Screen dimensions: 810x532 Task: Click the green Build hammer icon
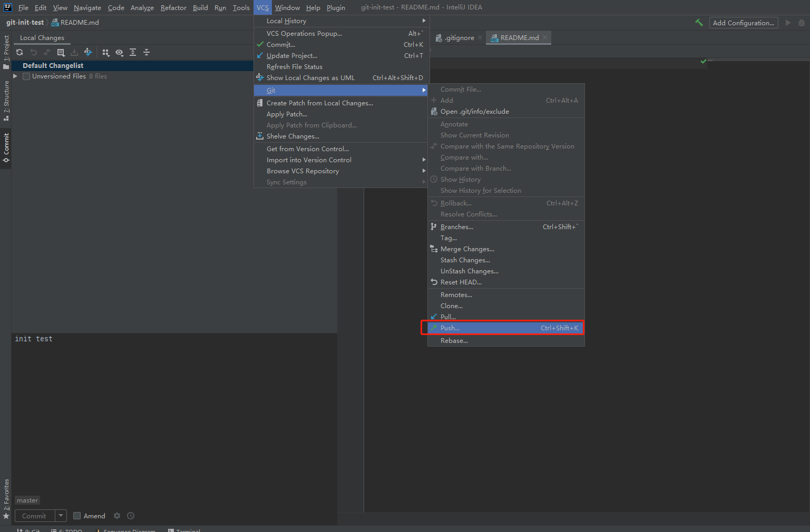(x=699, y=23)
